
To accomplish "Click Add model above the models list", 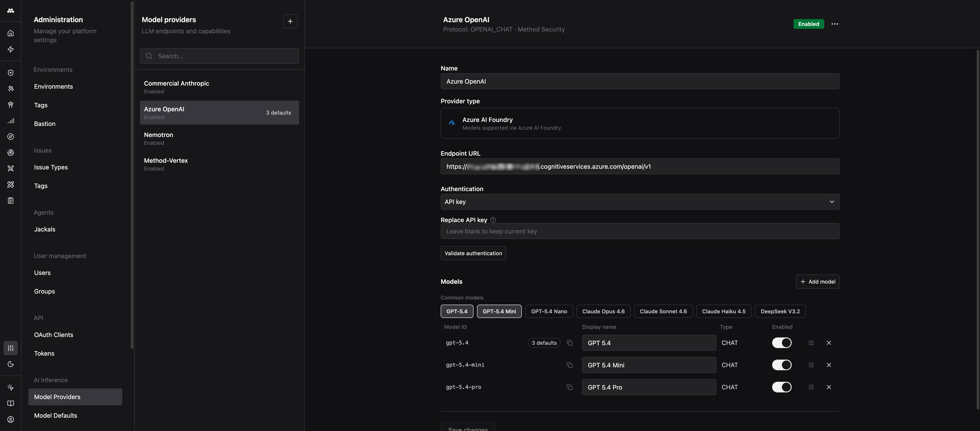I will (818, 281).
